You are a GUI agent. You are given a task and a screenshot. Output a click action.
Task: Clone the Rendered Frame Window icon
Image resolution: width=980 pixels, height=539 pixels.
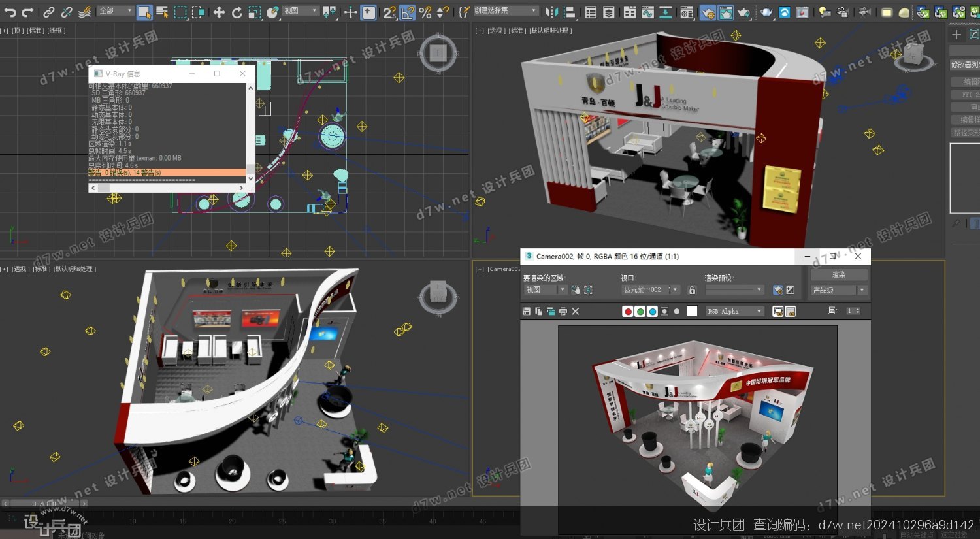tap(551, 311)
